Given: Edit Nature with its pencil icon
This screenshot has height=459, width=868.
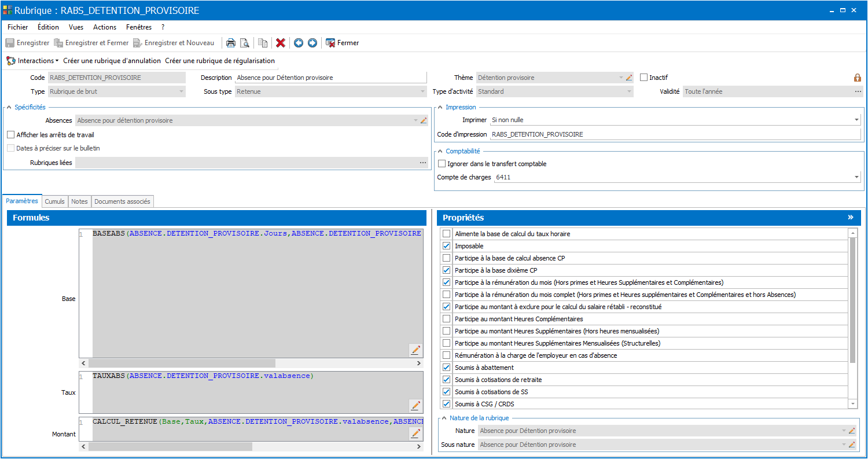Looking at the screenshot, I should click(x=852, y=431).
